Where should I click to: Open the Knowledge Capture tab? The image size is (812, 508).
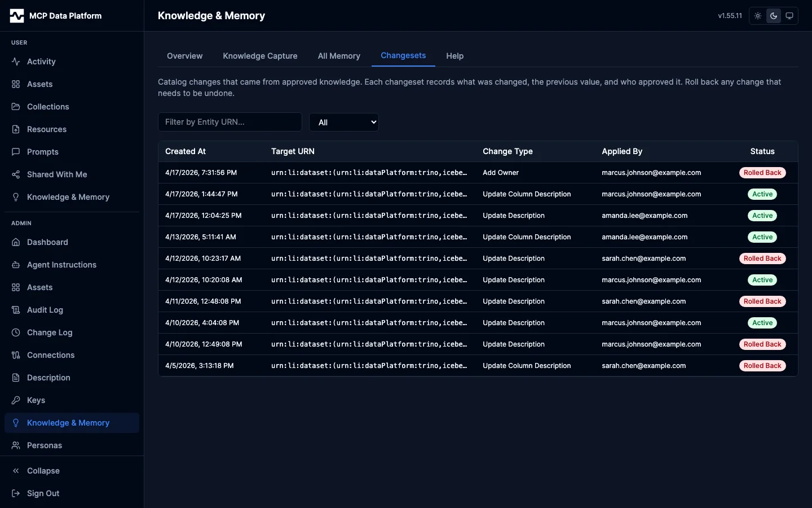click(x=260, y=56)
